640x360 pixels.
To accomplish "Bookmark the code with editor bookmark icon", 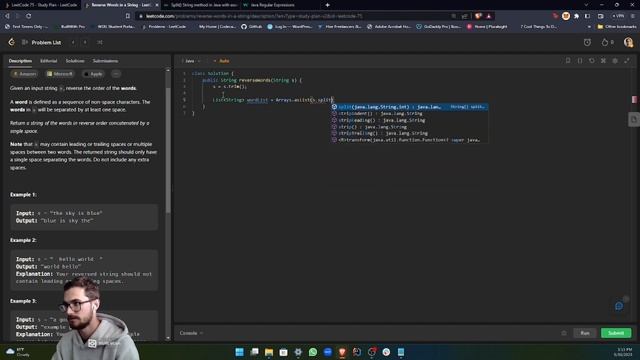I will pos(568,60).
